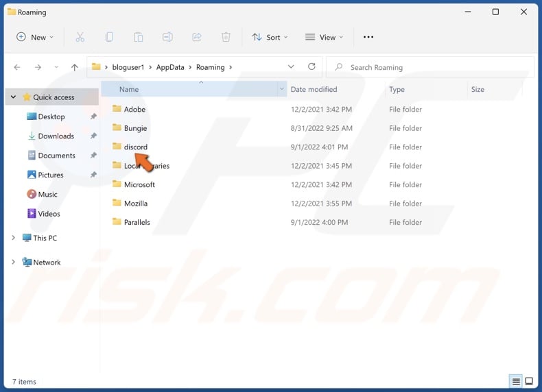
Task: Click folder icon at address bar start
Action: click(x=96, y=66)
